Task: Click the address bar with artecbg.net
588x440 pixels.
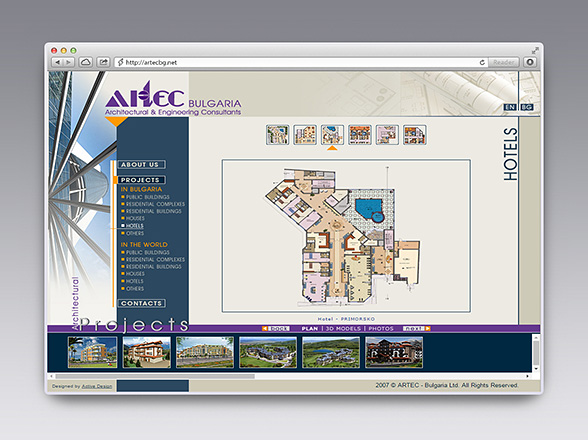Action: [301, 62]
